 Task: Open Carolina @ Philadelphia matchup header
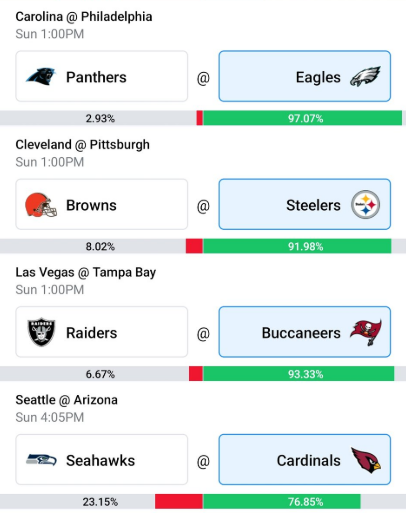84,17
